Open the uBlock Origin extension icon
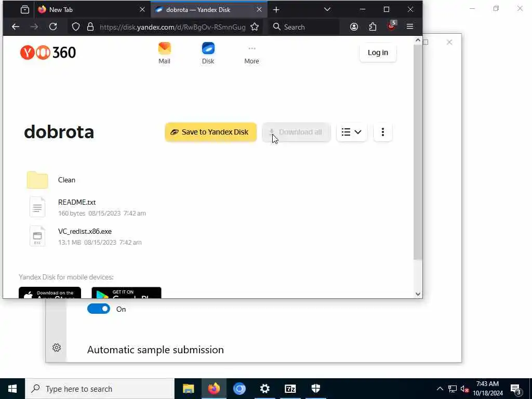This screenshot has width=532, height=399. [x=392, y=26]
